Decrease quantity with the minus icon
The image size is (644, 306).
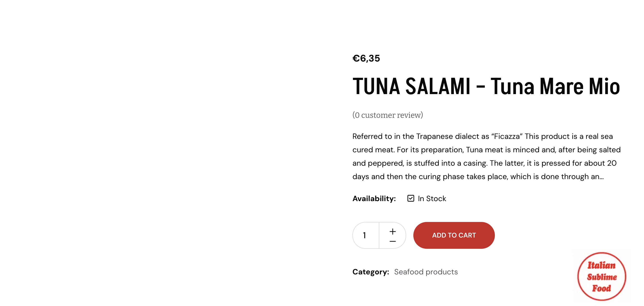tap(392, 241)
